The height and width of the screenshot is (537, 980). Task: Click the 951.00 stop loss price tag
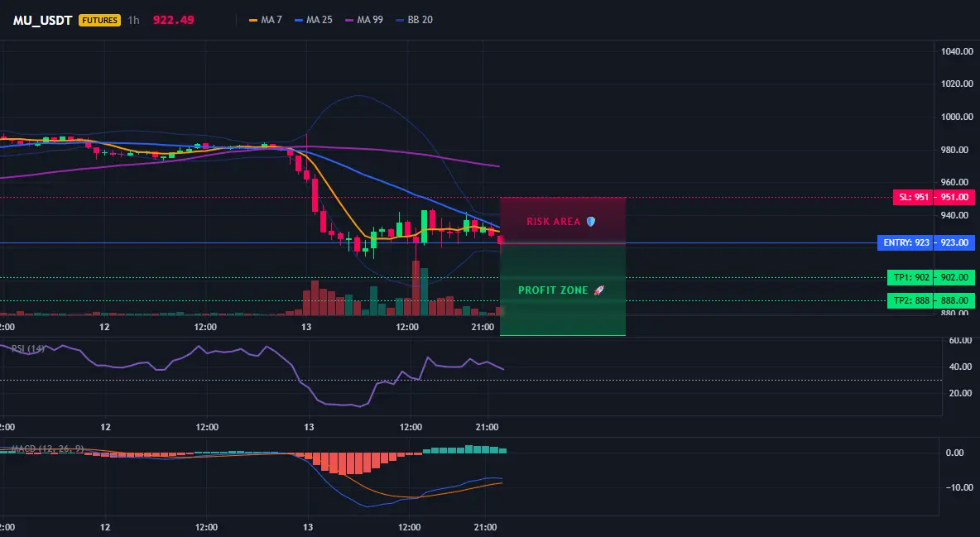pyautogui.click(x=954, y=197)
